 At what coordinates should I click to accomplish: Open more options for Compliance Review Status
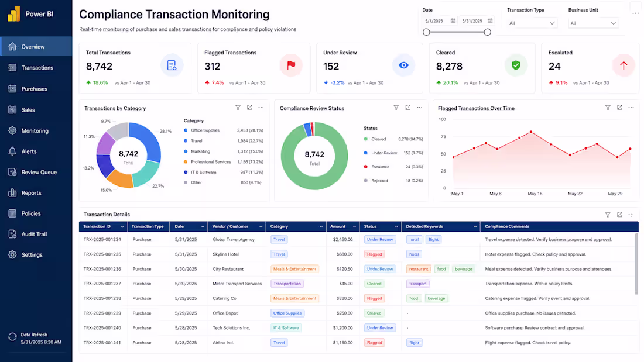[419, 108]
